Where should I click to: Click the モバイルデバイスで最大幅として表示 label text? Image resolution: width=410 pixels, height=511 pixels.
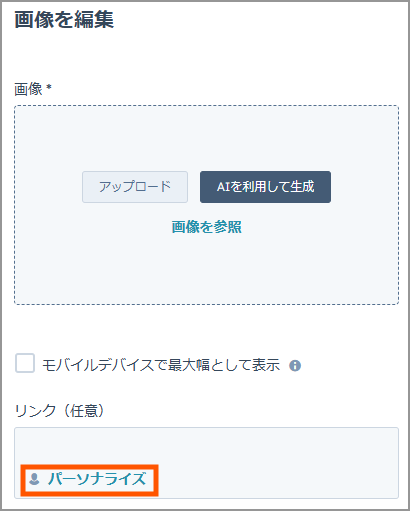[161, 365]
